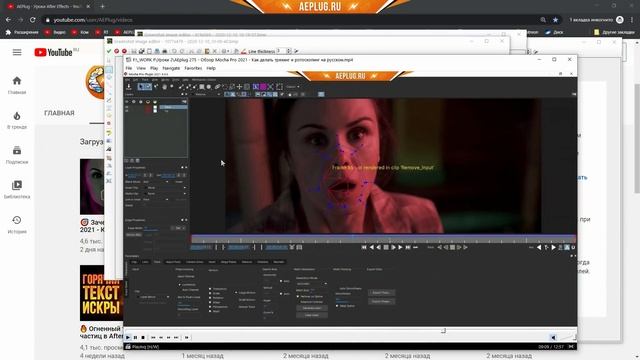Open the Matte Clip dropdown in Layer Properties

[167, 193]
